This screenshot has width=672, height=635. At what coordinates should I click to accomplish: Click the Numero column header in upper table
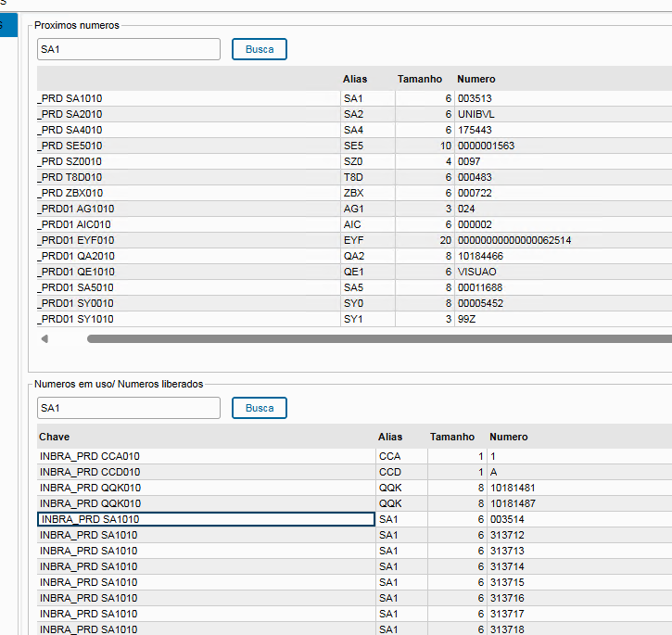pos(476,79)
